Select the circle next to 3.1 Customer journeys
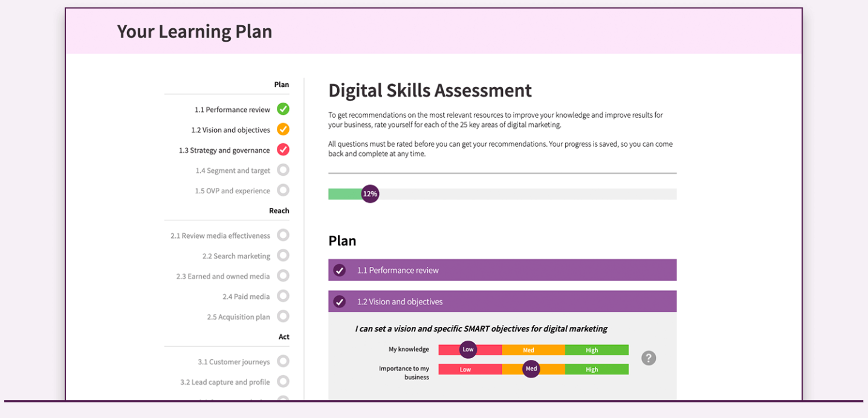Screen dimensions: 868x418 [283, 361]
